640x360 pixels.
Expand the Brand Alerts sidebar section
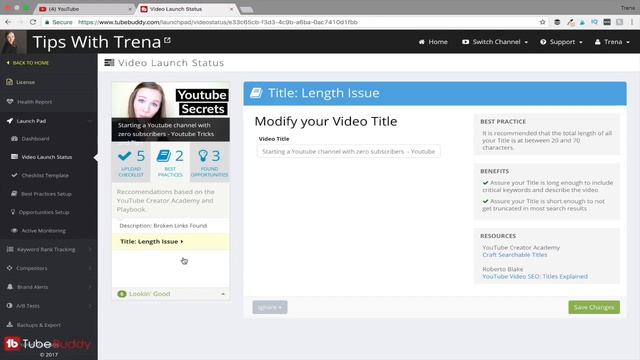90,287
